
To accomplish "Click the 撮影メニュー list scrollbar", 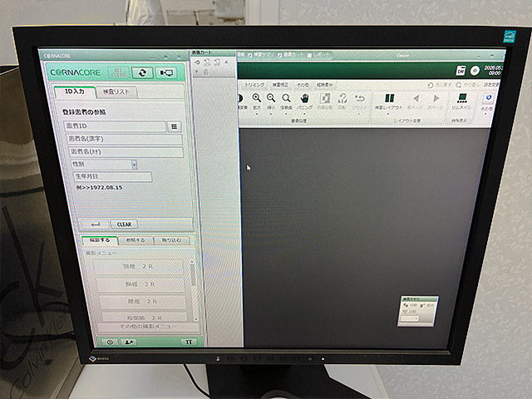I will (194, 290).
